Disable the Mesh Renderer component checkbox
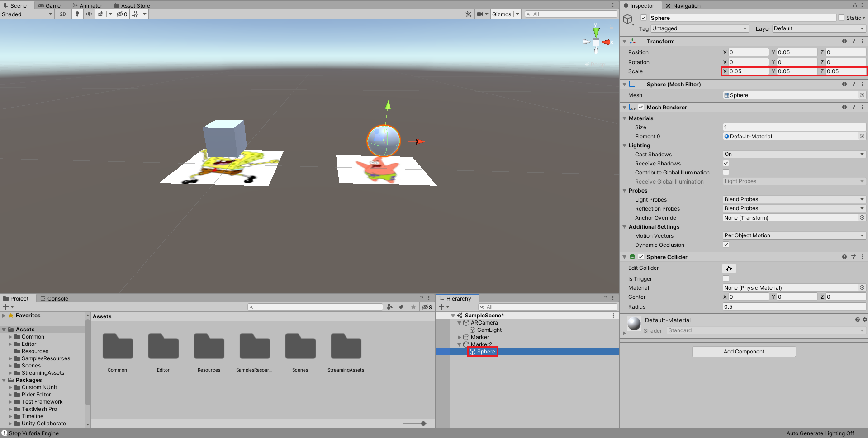 (641, 107)
